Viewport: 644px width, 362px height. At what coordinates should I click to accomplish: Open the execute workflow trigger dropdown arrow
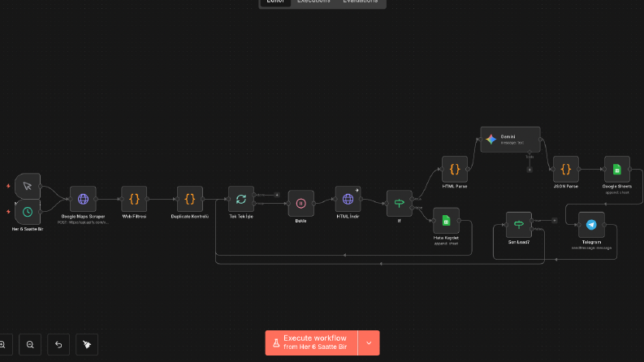369,343
